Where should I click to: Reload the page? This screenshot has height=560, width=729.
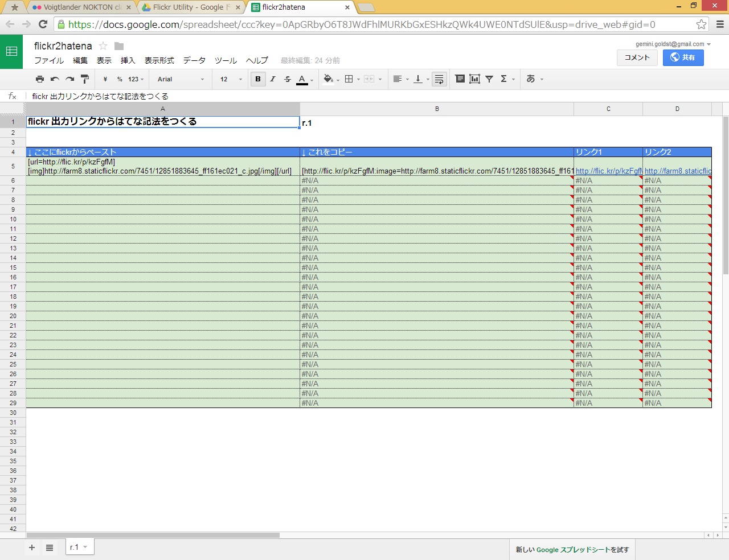pyautogui.click(x=43, y=24)
